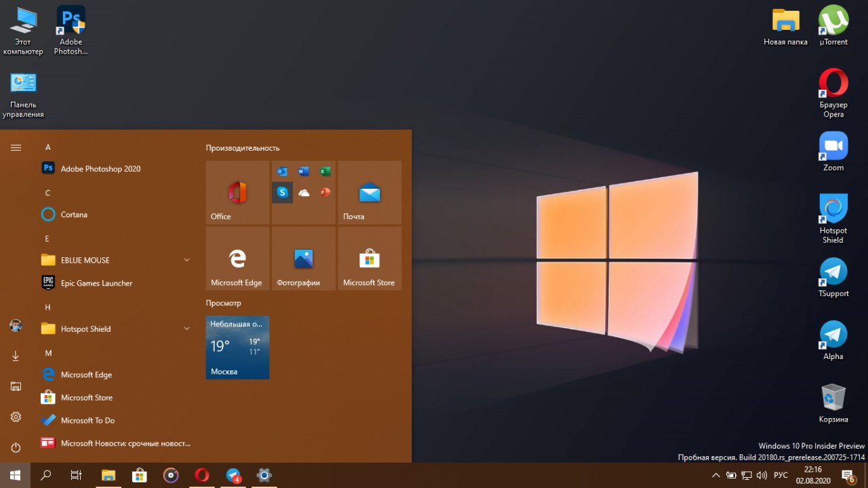Open Task View on the taskbar
868x488 pixels.
tap(77, 475)
